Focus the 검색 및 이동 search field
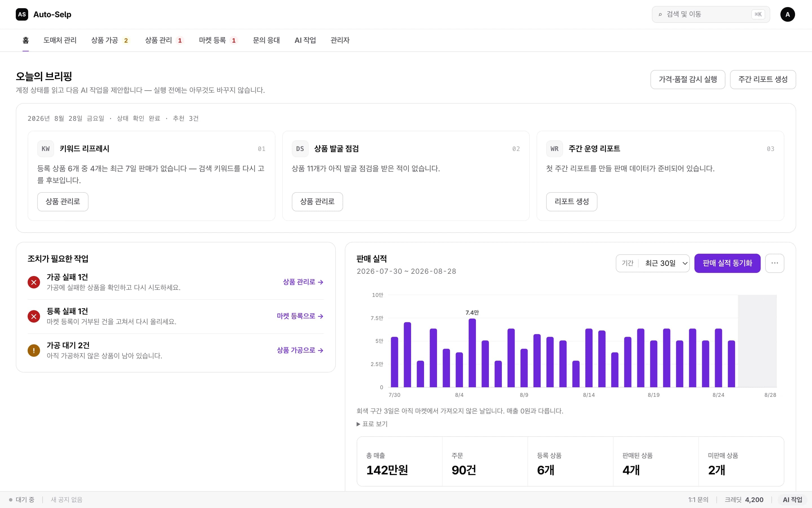Image resolution: width=812 pixels, height=508 pixels. (711, 14)
